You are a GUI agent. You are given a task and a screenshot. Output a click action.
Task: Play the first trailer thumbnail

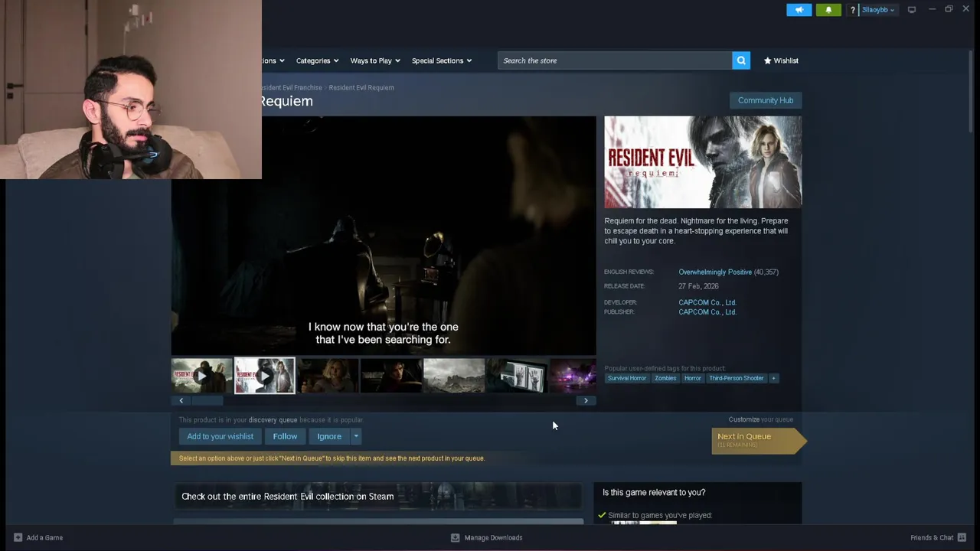pos(201,376)
